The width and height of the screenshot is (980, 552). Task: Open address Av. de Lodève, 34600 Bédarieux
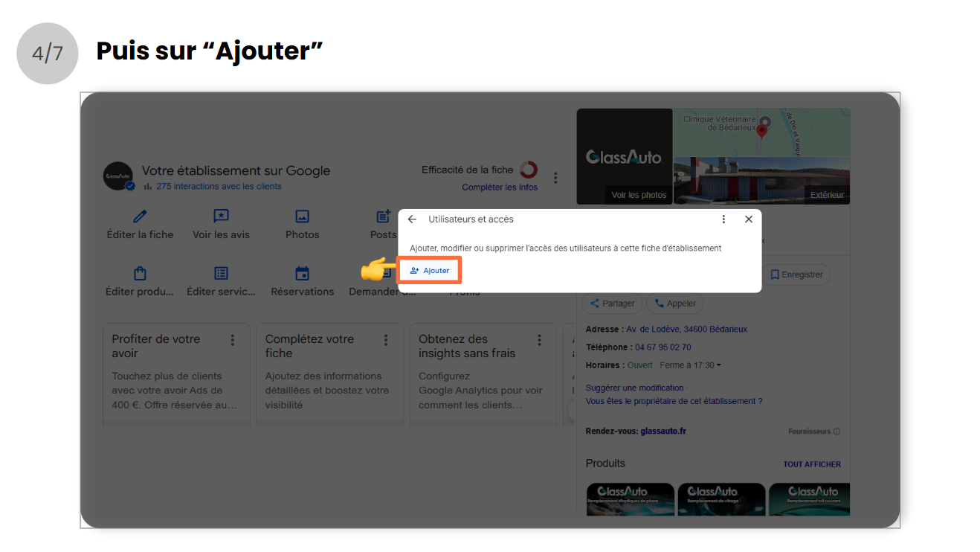point(686,329)
